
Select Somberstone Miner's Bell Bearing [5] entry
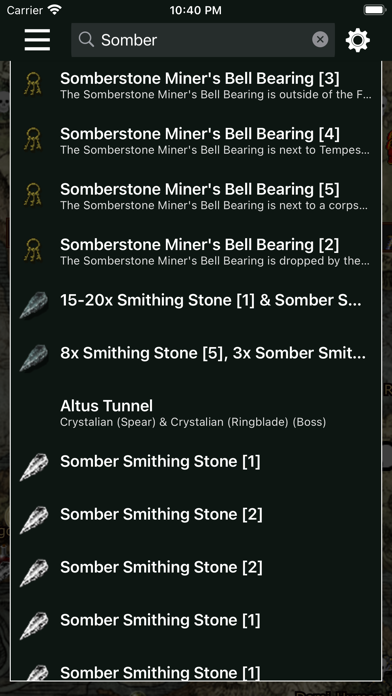pyautogui.click(x=196, y=195)
